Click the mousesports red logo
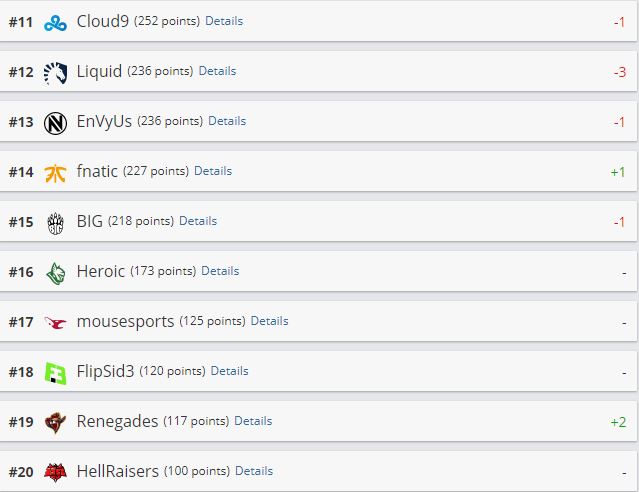Viewport: 639px width, 492px height. point(55,322)
